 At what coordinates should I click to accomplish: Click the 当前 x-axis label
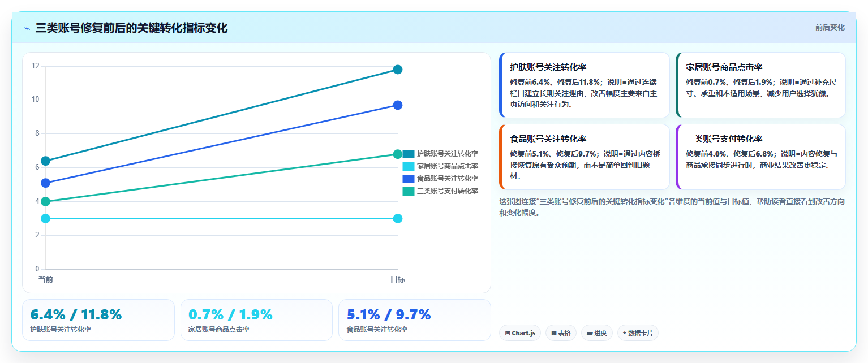46,279
